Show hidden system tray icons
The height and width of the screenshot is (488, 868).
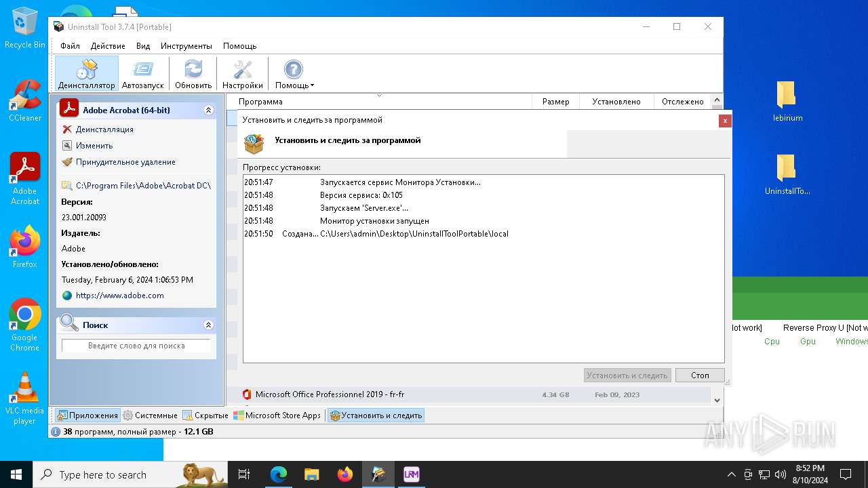point(731,474)
